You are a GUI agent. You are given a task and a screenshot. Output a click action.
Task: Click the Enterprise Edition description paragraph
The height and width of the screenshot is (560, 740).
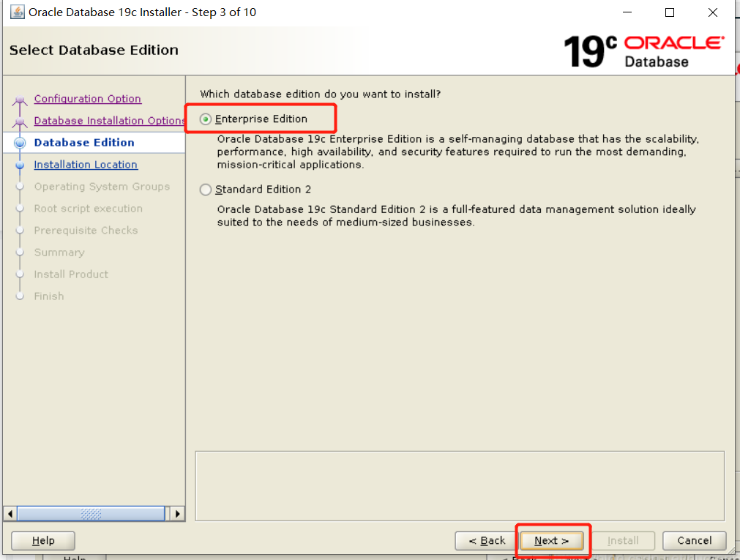click(457, 152)
